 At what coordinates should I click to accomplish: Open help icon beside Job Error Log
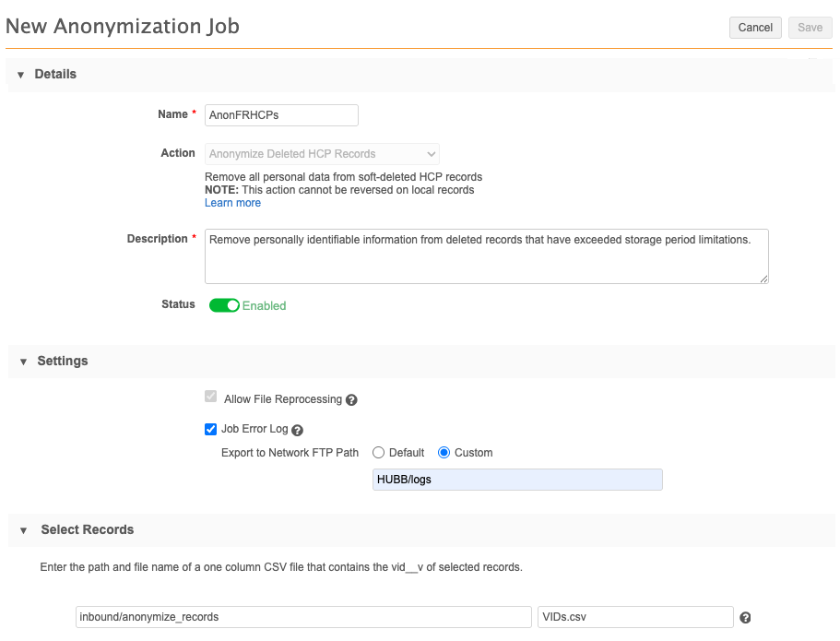(297, 430)
